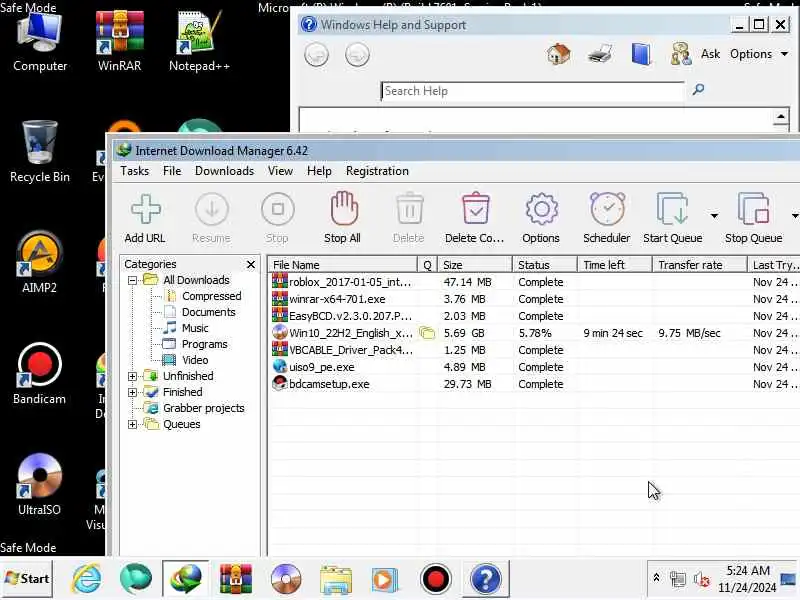The height and width of the screenshot is (600, 800).
Task: Open the Tasks menu
Action: click(x=135, y=171)
